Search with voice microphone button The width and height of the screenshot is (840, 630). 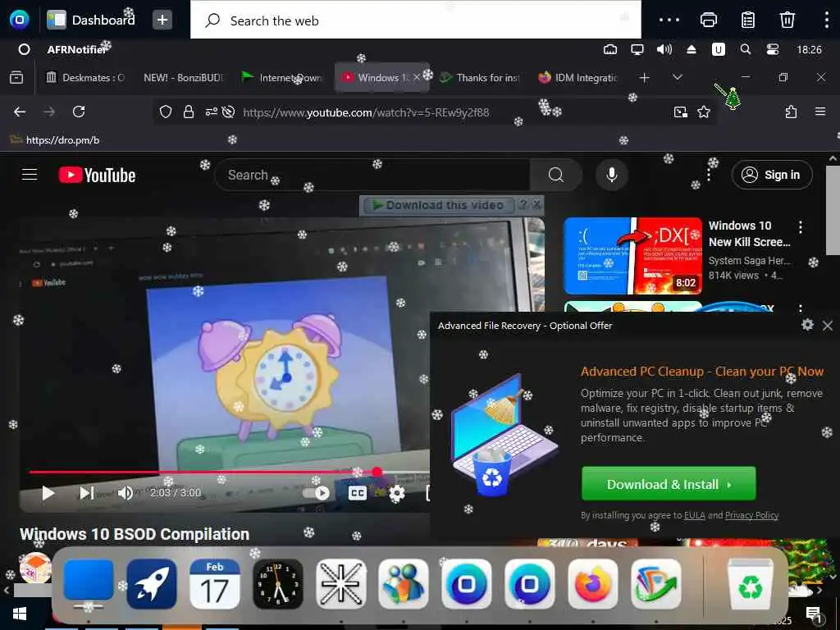click(x=612, y=176)
